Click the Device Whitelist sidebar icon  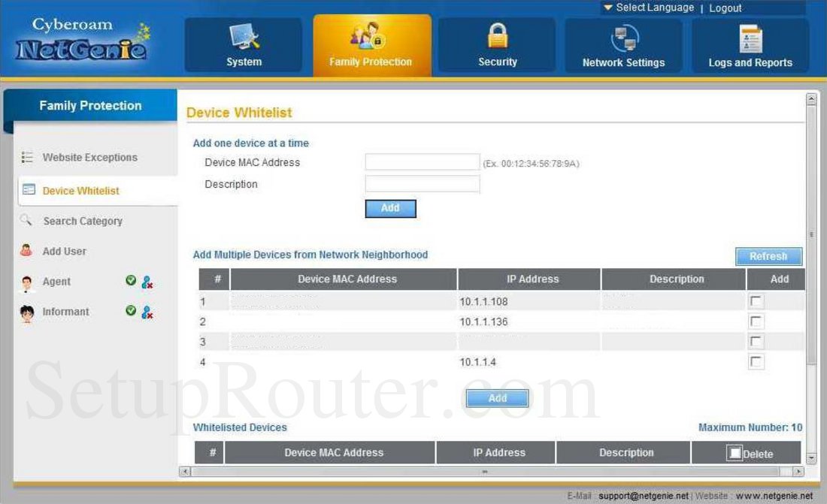(x=29, y=189)
